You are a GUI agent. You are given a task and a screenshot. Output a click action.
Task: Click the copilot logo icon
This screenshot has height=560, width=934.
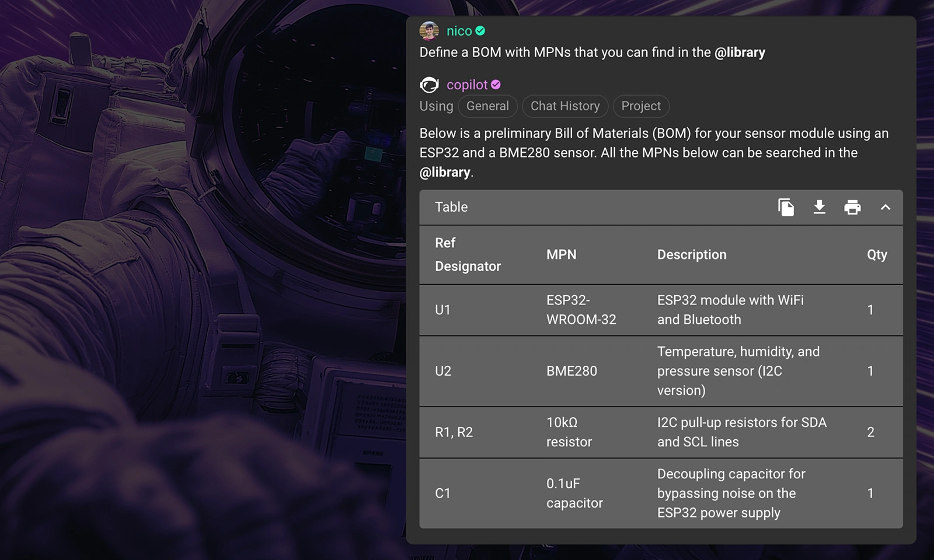click(x=429, y=85)
